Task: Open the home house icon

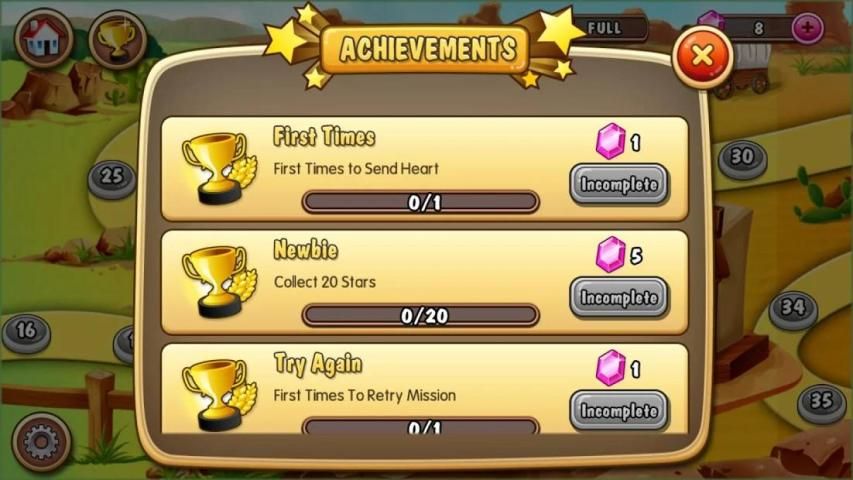Action: (x=44, y=37)
